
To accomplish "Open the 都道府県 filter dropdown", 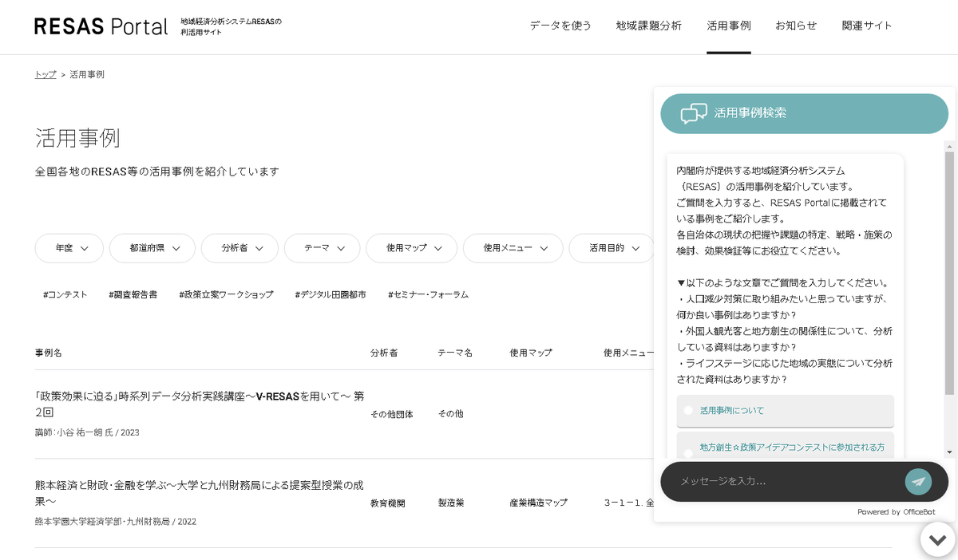I will [x=152, y=248].
